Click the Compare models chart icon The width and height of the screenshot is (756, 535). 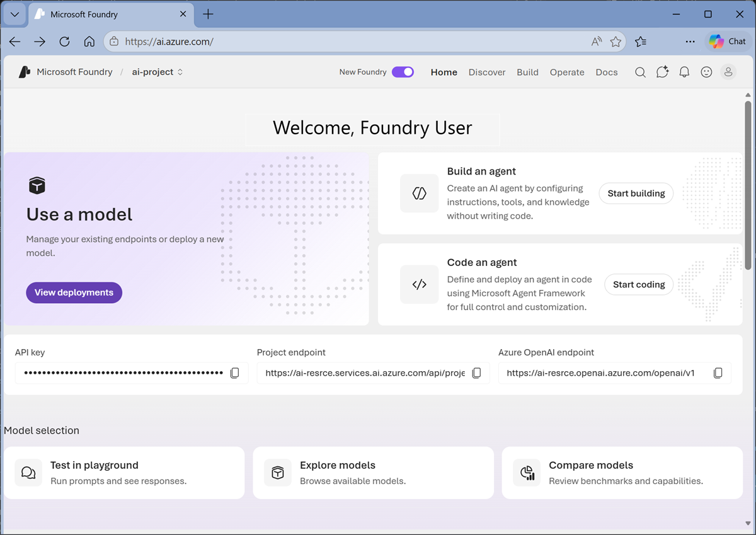527,473
